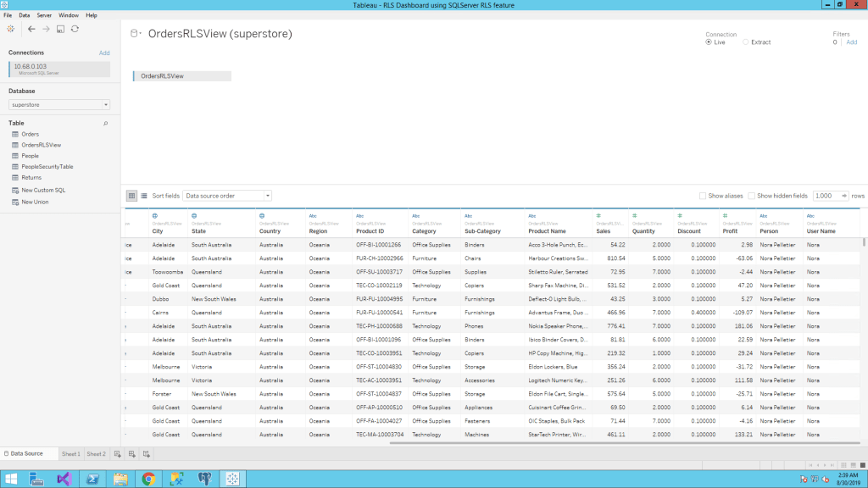The image size is (868, 488).
Task: Open the Server menu
Action: click(x=44, y=15)
